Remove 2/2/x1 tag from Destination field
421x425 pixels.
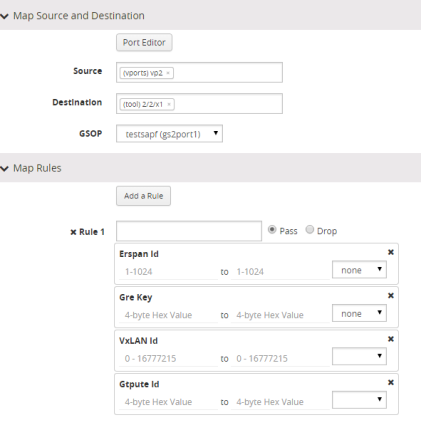click(x=169, y=104)
